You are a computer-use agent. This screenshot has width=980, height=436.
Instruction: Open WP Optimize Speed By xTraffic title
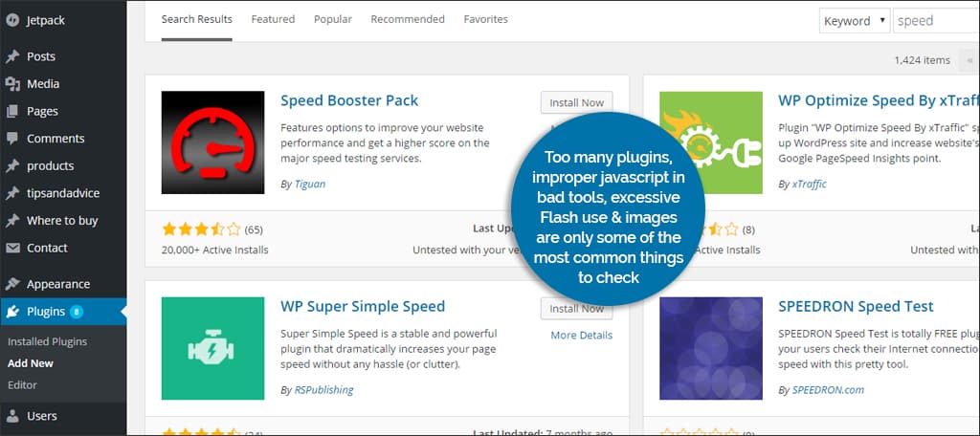coord(879,100)
